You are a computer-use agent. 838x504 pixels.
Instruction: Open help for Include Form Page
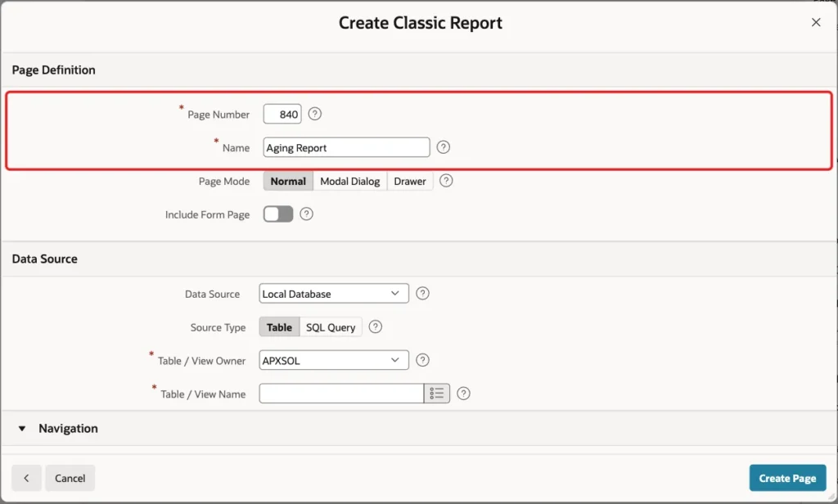306,214
